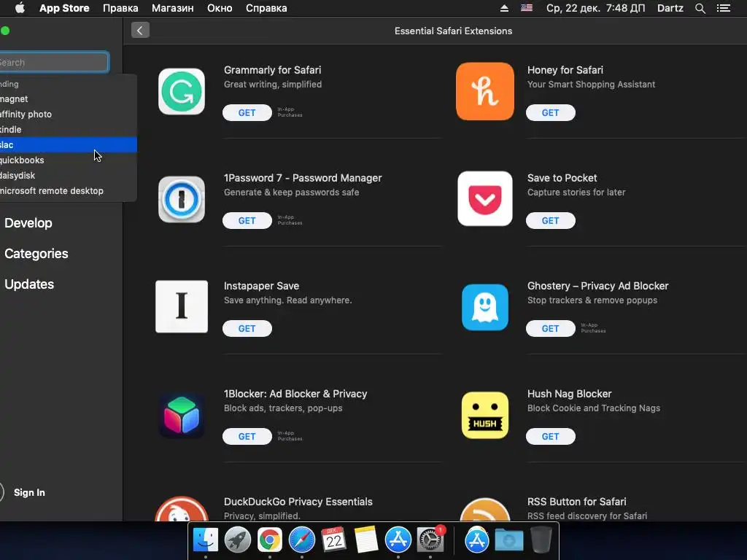Open Spotlight search in menu bar
Image resolution: width=747 pixels, height=560 pixels.
click(x=700, y=8)
